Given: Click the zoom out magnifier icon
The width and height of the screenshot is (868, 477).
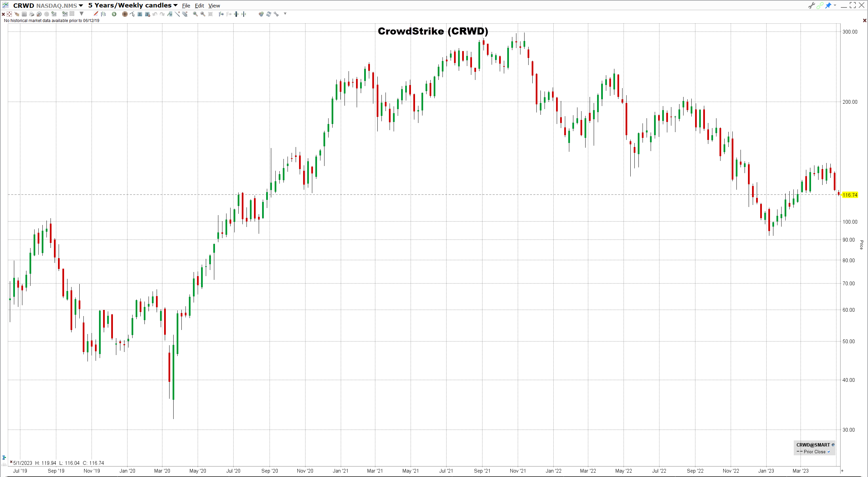Looking at the screenshot, I should click(x=203, y=14).
